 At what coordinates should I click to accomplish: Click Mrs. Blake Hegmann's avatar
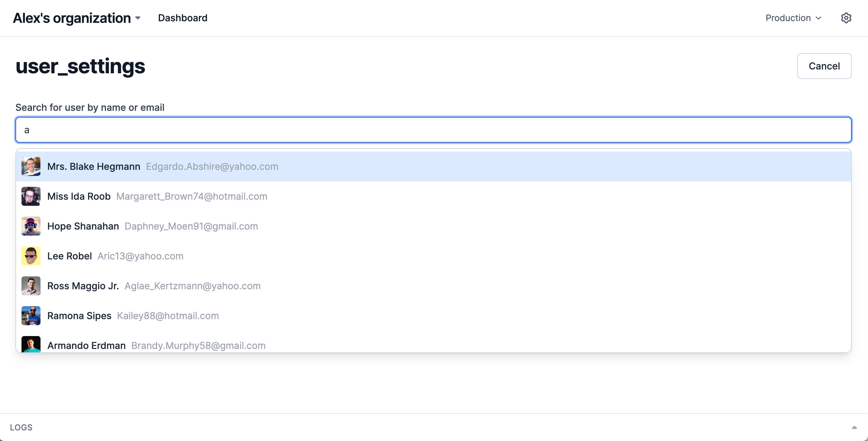31,166
